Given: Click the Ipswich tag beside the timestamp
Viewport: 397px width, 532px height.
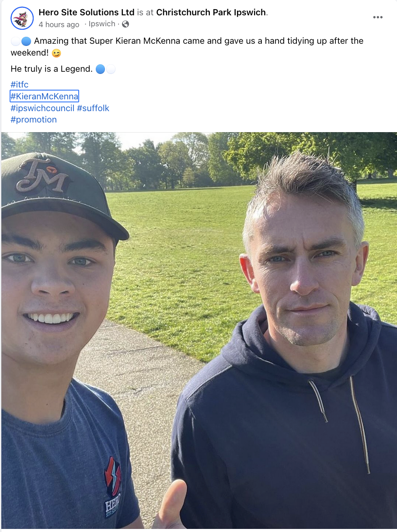Looking at the screenshot, I should (x=102, y=24).
